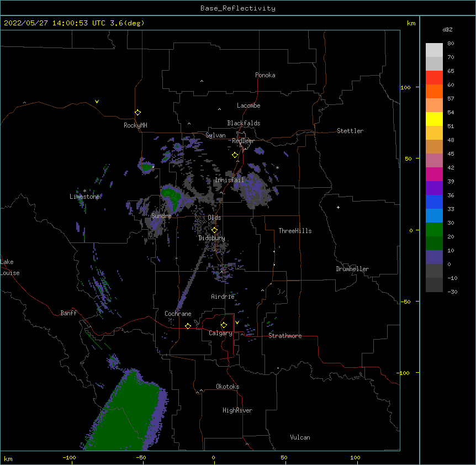476x465 pixels.
Task: Click the Base_Reflectivity title text
Action: [x=238, y=8]
